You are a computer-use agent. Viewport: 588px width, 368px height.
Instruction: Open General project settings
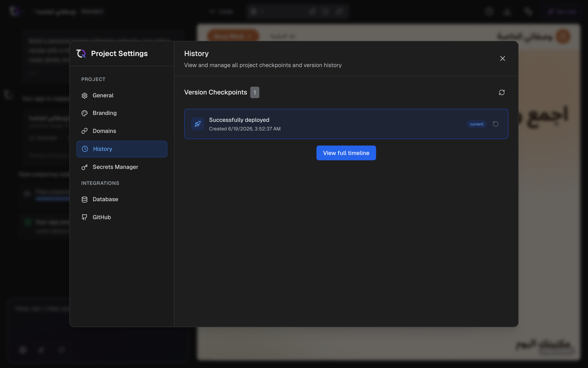point(122,95)
